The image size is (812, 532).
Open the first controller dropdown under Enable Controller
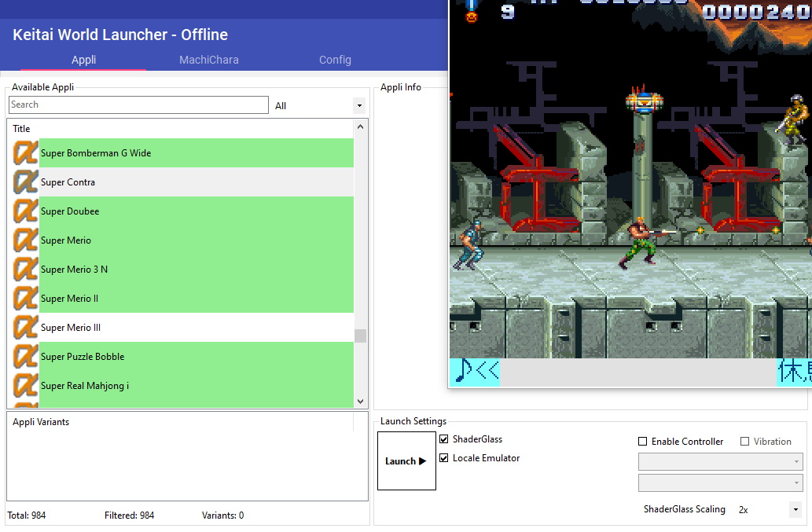pos(720,461)
